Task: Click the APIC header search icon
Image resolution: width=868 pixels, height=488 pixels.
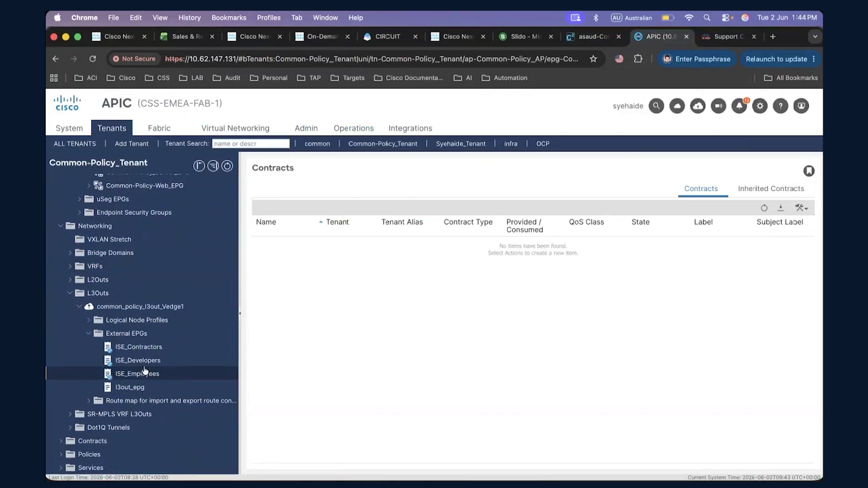Action: coord(656,106)
